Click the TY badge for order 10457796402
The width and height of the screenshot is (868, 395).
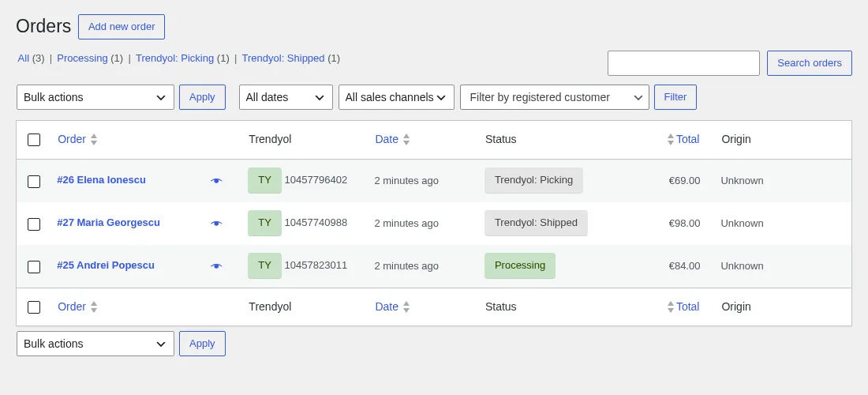click(x=264, y=181)
